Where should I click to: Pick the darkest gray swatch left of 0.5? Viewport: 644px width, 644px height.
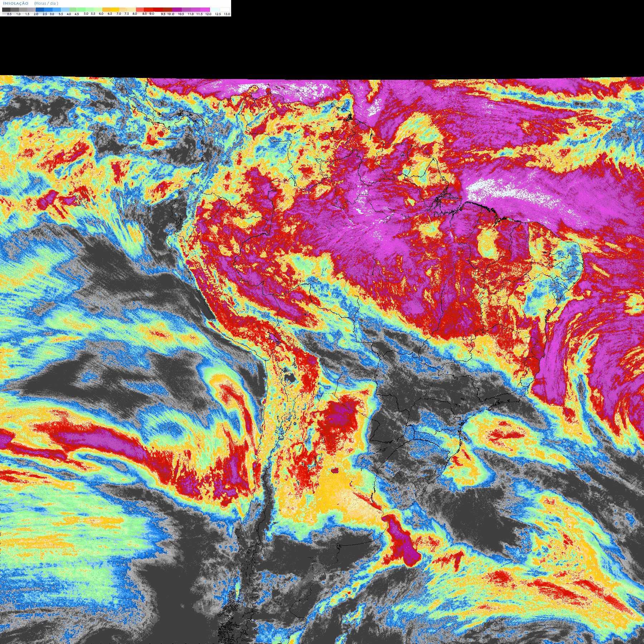(x=6, y=10)
